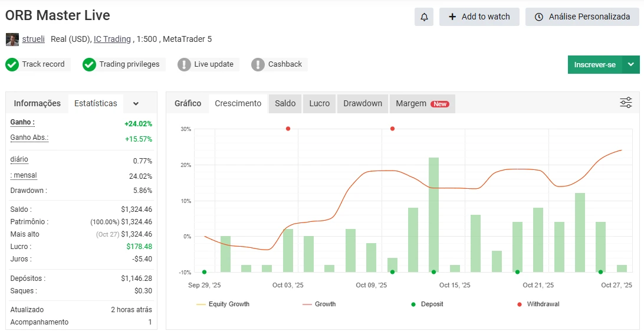Open the Margem tab
This screenshot has height=334, width=644.
coord(422,103)
